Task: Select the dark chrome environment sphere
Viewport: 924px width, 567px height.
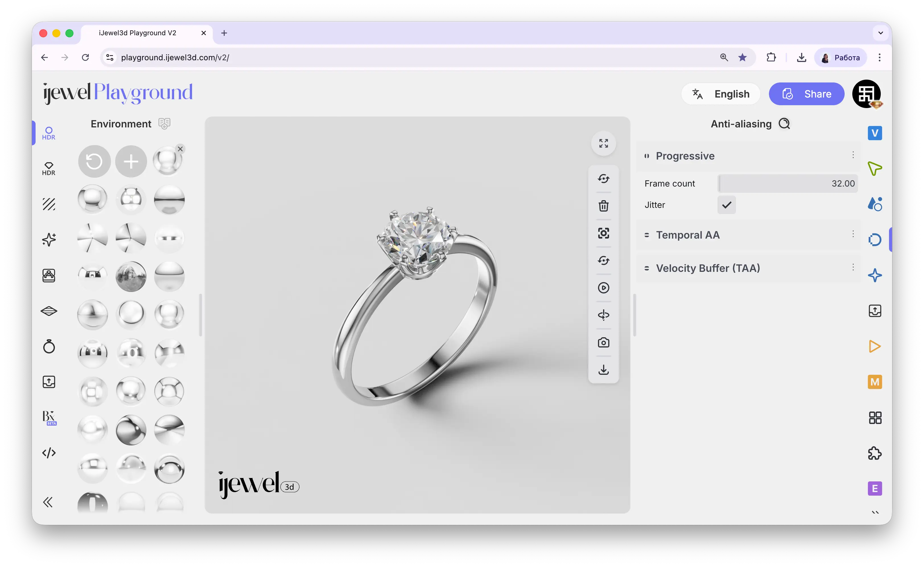Action: pyautogui.click(x=131, y=430)
